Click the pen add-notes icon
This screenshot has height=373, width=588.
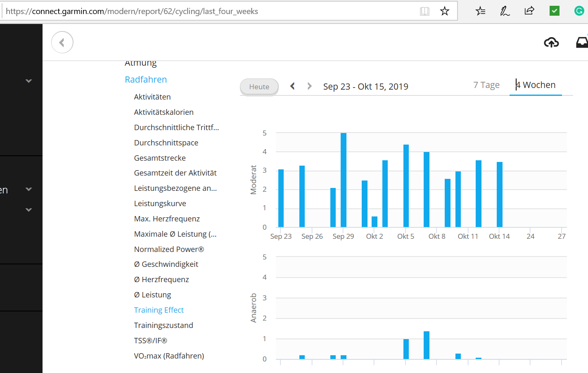[x=505, y=11]
